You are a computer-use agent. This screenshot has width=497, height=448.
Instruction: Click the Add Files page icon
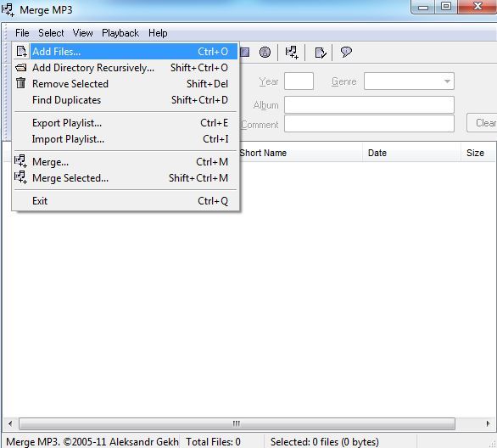click(x=21, y=51)
